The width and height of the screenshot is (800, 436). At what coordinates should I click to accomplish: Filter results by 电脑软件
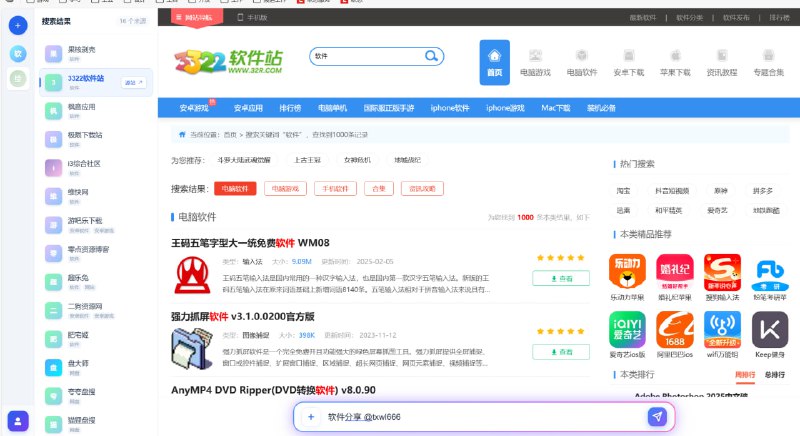coord(235,189)
